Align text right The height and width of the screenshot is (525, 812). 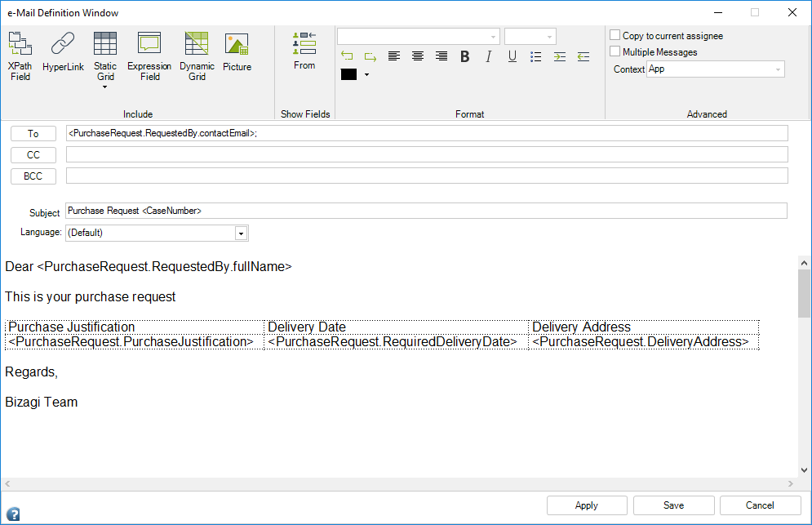point(441,56)
